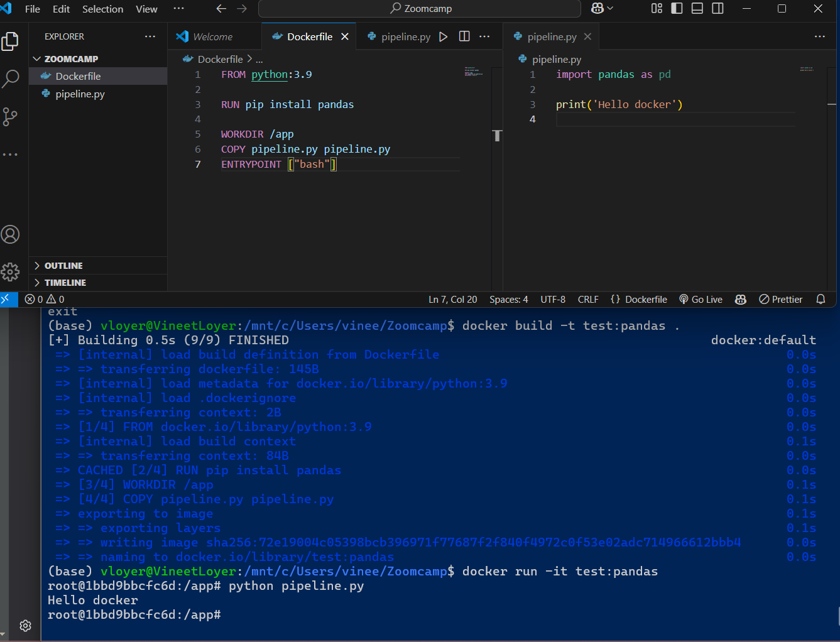Viewport: 840px width, 642px height.
Task: Click the errors and warnings indicator
Action: 45,300
